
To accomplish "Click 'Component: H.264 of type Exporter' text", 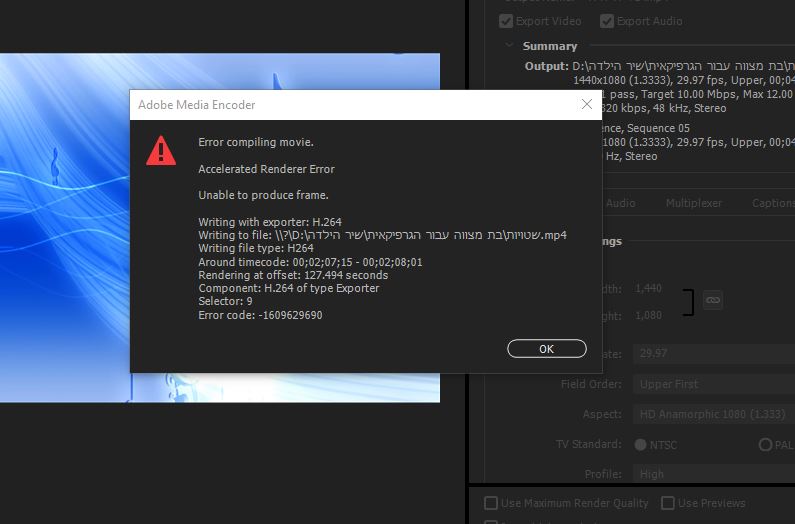I will 288,288.
